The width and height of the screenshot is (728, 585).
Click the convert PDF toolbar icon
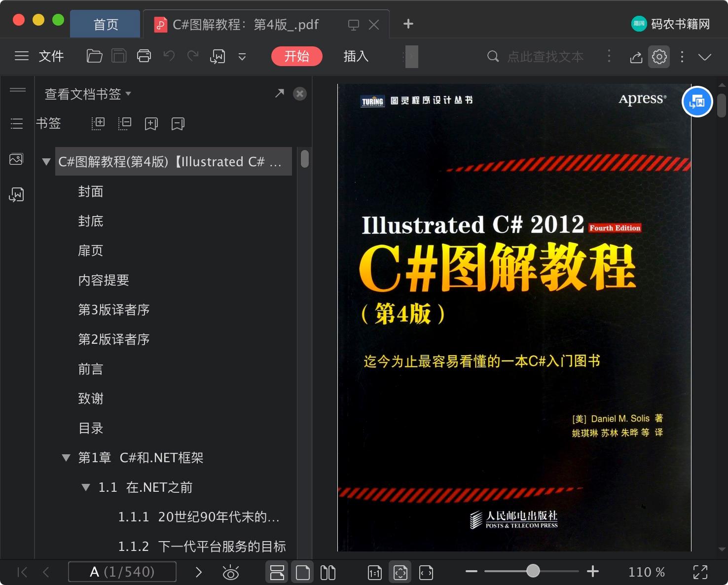[x=218, y=56]
